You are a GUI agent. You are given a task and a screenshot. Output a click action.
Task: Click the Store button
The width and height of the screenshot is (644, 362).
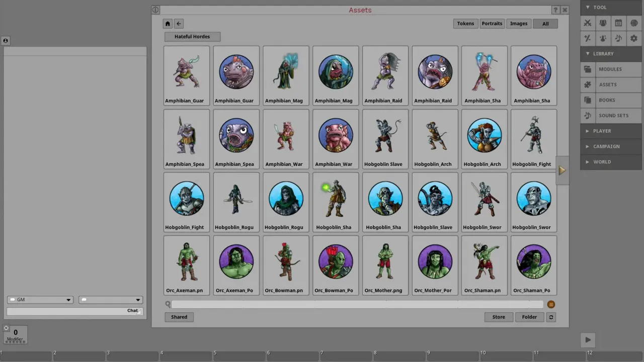click(x=499, y=317)
